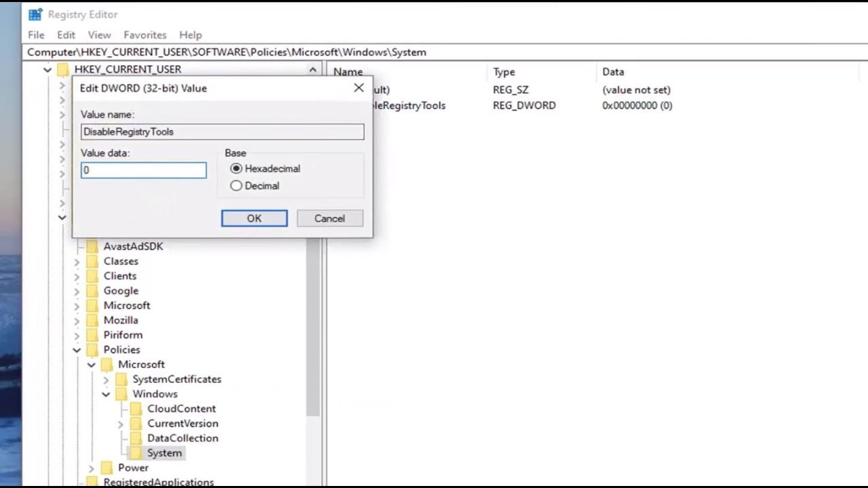Open the Favorites menu
Image resolution: width=868 pixels, height=488 pixels.
(x=145, y=35)
